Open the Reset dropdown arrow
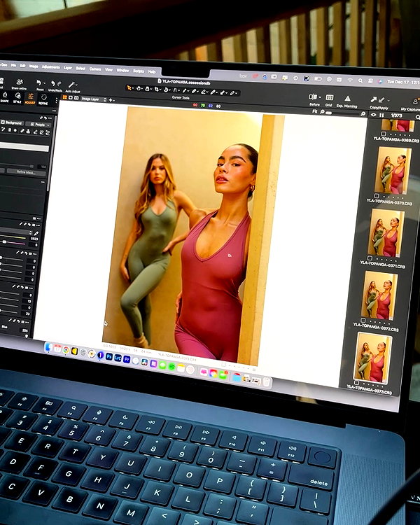The height and width of the screenshot is (525, 420). tap(45, 83)
